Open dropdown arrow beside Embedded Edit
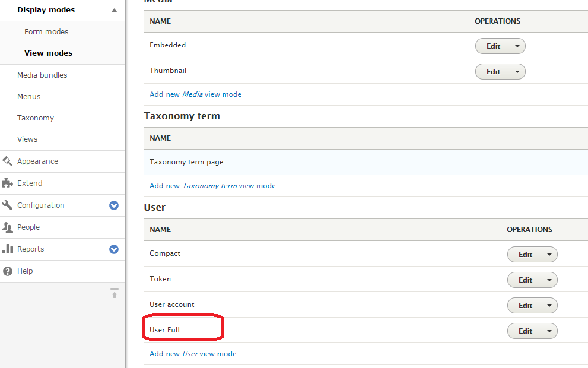588x368 pixels. click(518, 46)
